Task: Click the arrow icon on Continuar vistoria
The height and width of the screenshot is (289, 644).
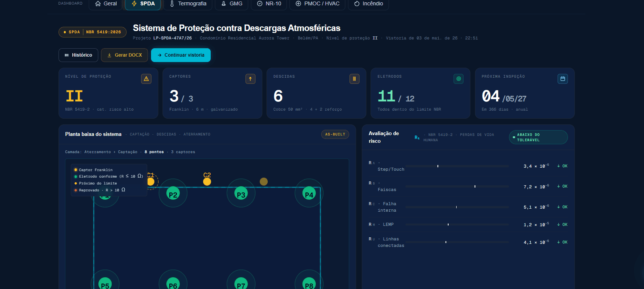Action: click(159, 55)
